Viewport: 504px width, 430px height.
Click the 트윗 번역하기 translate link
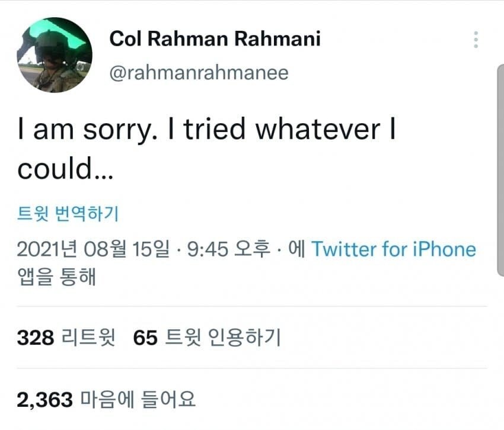(68, 213)
